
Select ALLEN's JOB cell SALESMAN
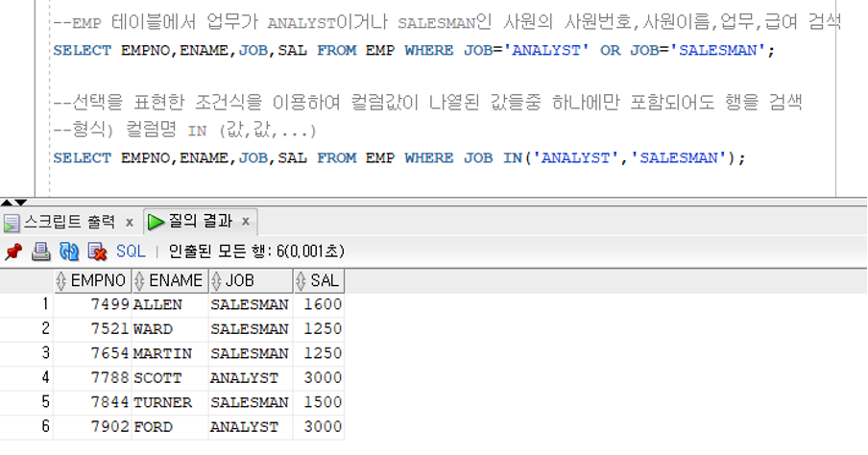251,305
